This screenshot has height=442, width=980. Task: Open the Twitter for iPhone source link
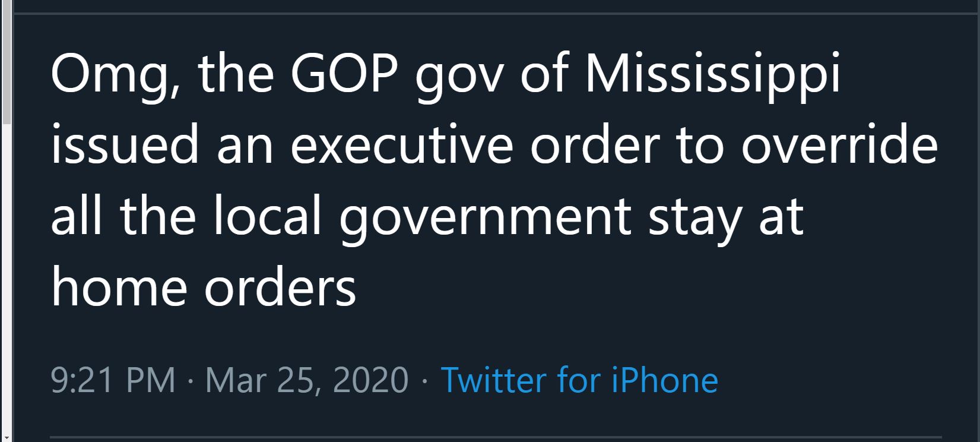pos(579,380)
